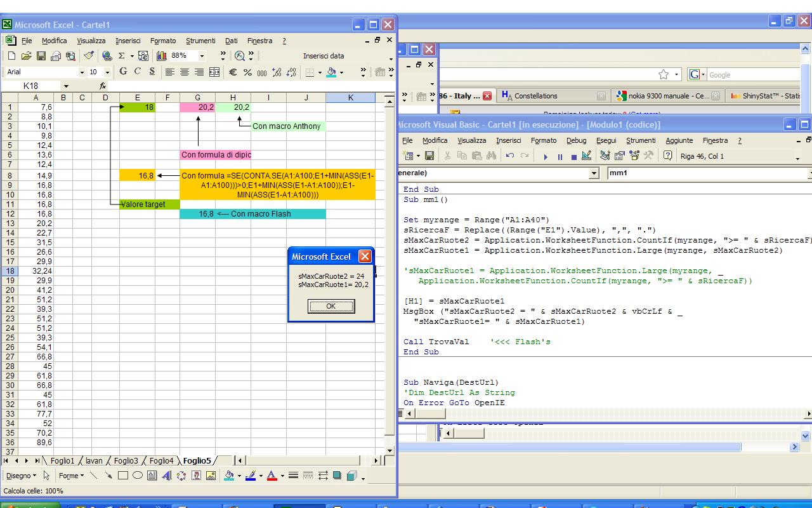812x508 pixels.
Task: Expand the Arial font name dropdown
Action: (x=82, y=72)
